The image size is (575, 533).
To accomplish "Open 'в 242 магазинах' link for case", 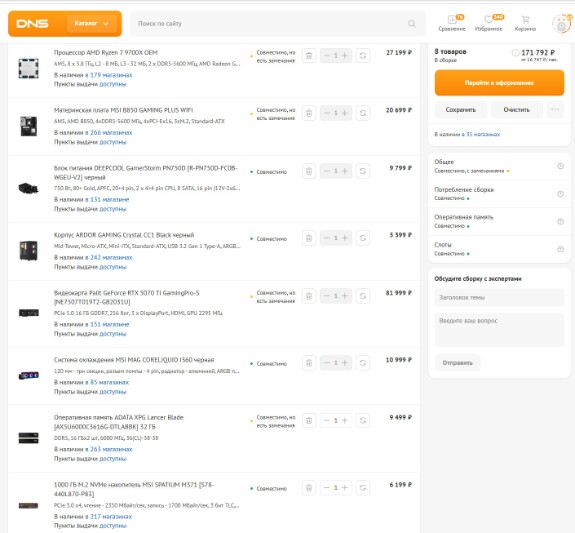I will click(x=109, y=258).
